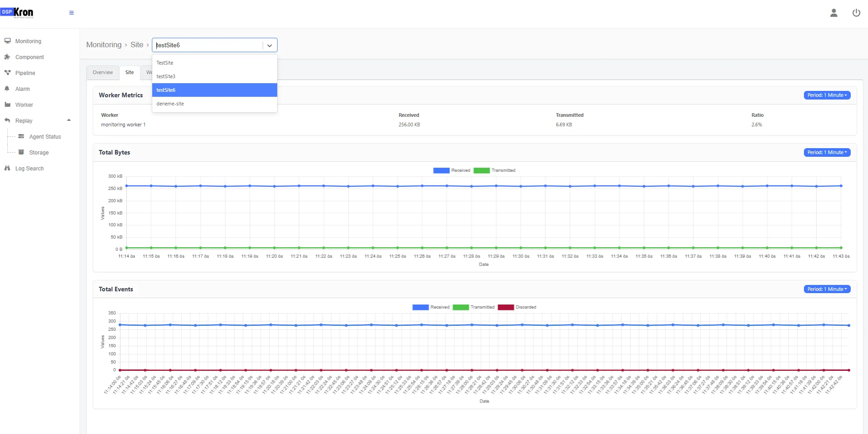Image resolution: width=868 pixels, height=434 pixels.
Task: Click the Worker factory icon
Action: pos(7,105)
